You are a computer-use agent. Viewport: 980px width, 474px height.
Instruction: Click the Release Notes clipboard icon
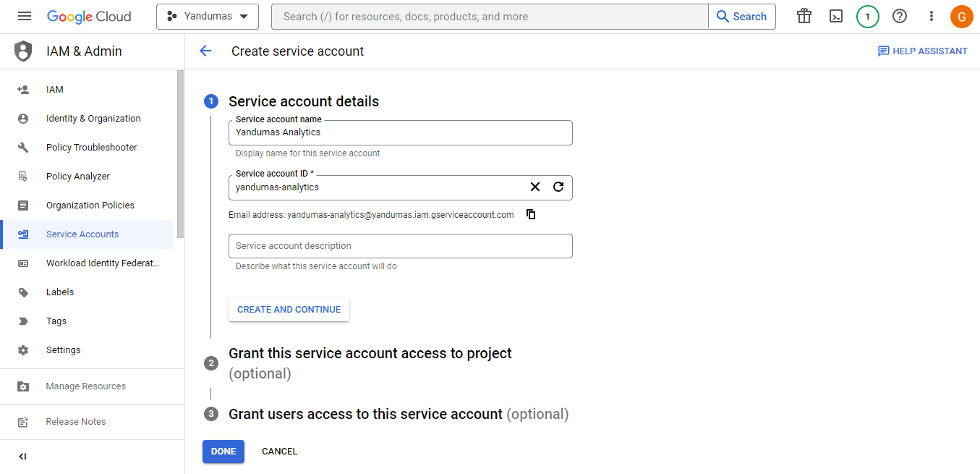(x=23, y=422)
